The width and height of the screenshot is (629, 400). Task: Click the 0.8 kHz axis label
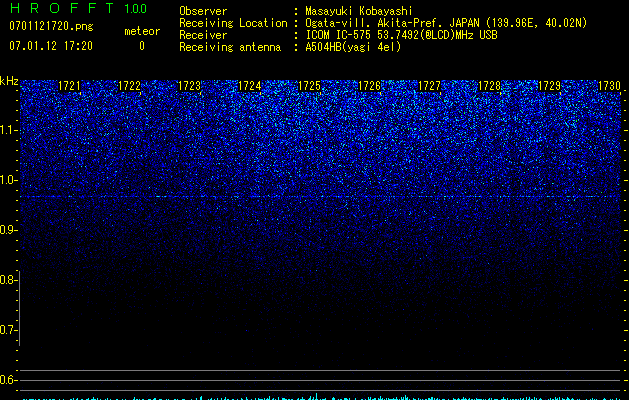point(8,280)
